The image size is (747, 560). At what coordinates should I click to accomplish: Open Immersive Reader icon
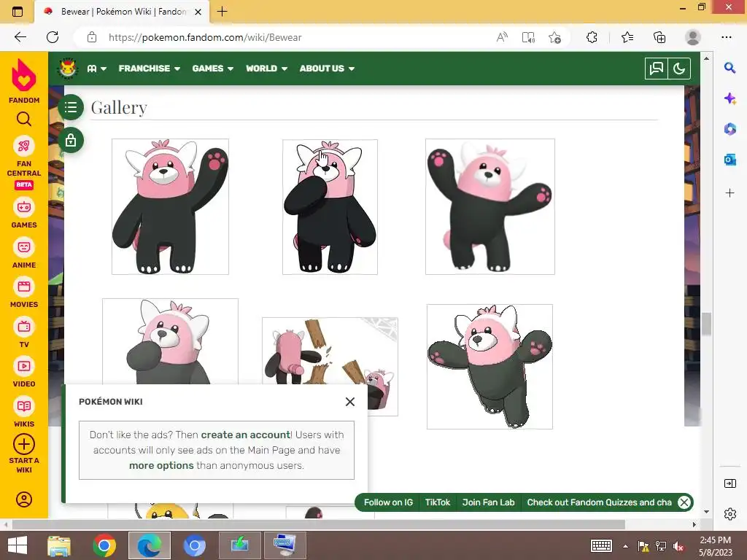click(528, 37)
